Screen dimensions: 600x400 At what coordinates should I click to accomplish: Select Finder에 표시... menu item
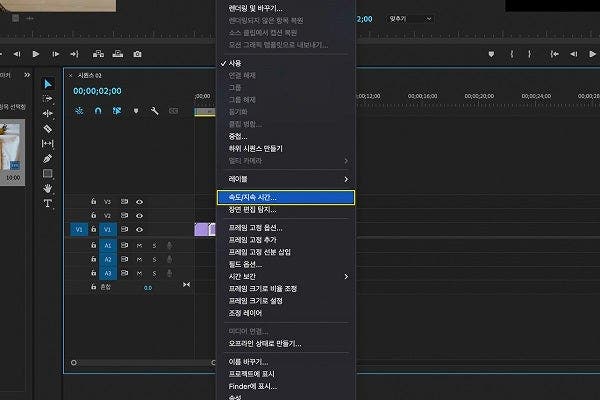point(285,386)
